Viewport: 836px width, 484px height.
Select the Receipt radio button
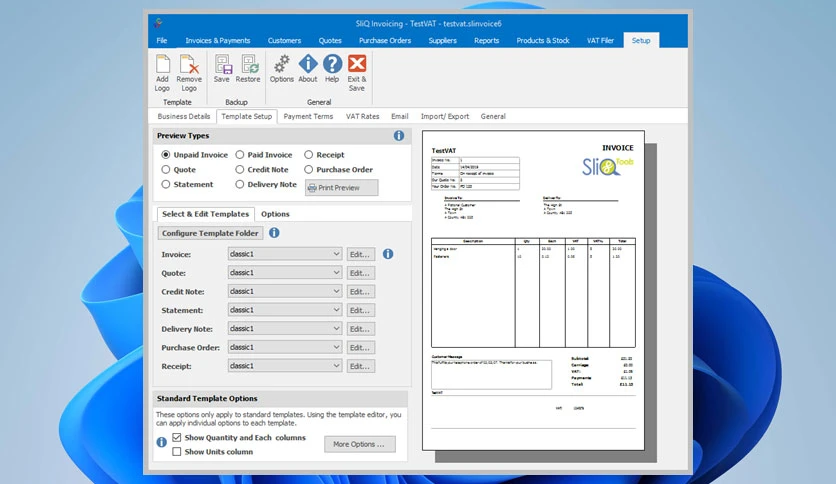[x=309, y=155]
